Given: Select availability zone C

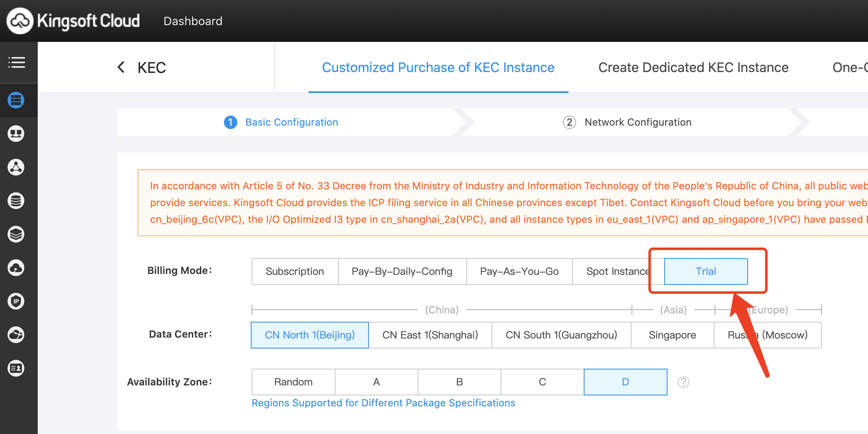Looking at the screenshot, I should click(x=542, y=382).
